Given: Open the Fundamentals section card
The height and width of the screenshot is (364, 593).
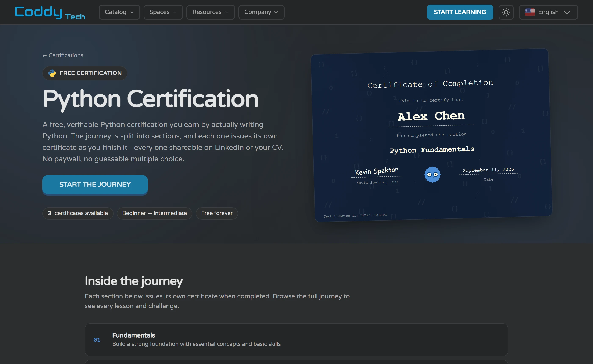Looking at the screenshot, I should coord(296,340).
